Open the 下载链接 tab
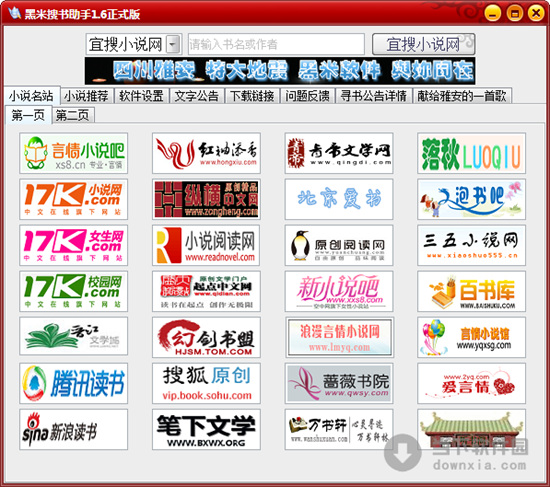This screenshot has height=487, width=550. (252, 96)
